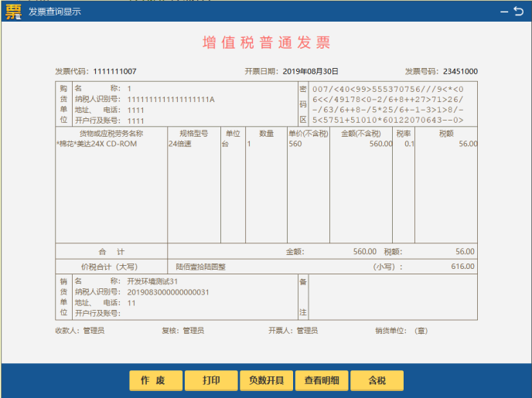Click the 规格型号 column header
The image size is (532, 398).
click(x=194, y=134)
